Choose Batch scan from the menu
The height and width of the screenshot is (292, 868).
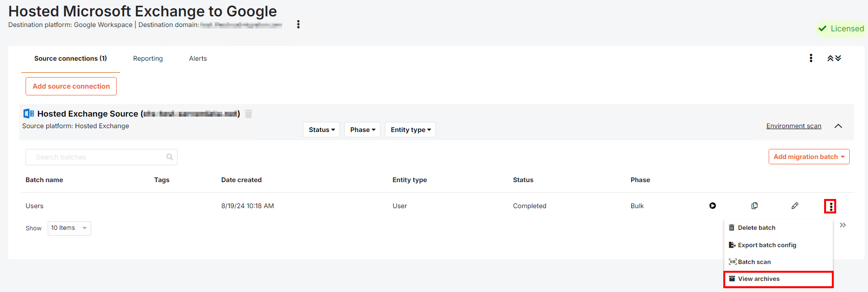pos(778,262)
